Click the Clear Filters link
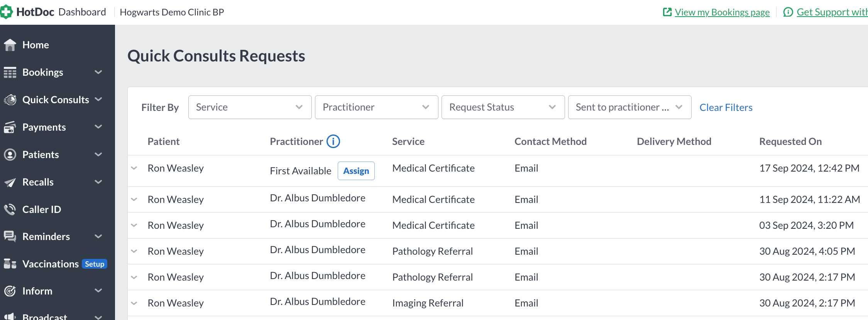868x320 pixels. pyautogui.click(x=726, y=107)
